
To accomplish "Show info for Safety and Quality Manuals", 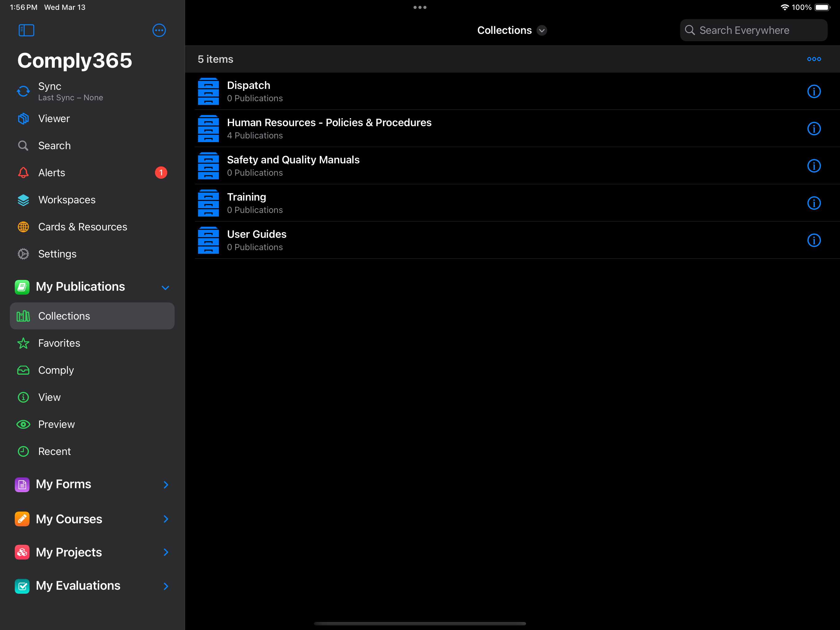I will pos(814,166).
